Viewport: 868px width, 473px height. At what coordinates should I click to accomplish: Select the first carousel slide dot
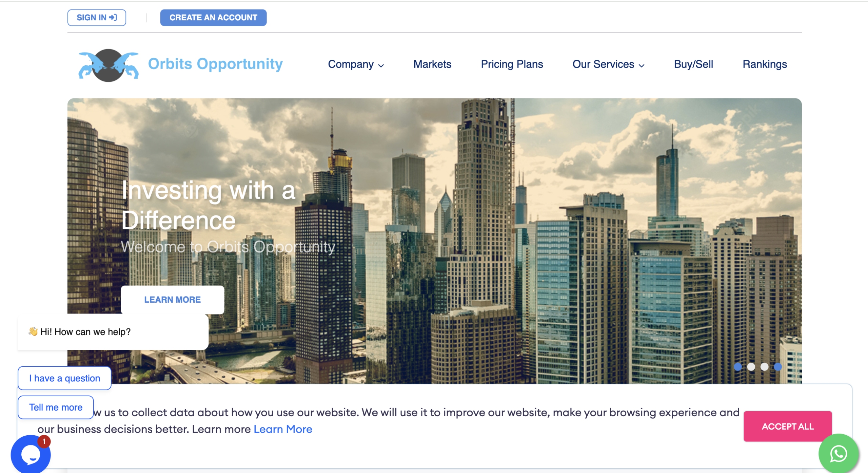[738, 367]
